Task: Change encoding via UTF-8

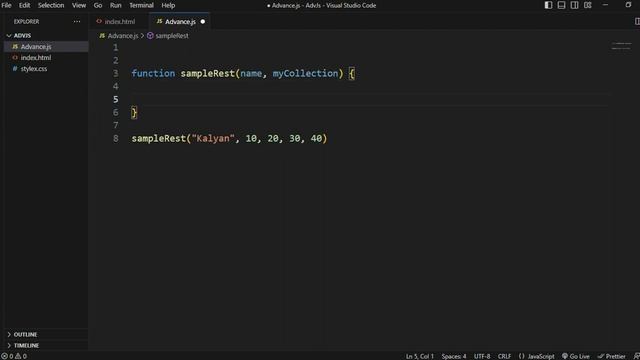Action: tap(482, 356)
